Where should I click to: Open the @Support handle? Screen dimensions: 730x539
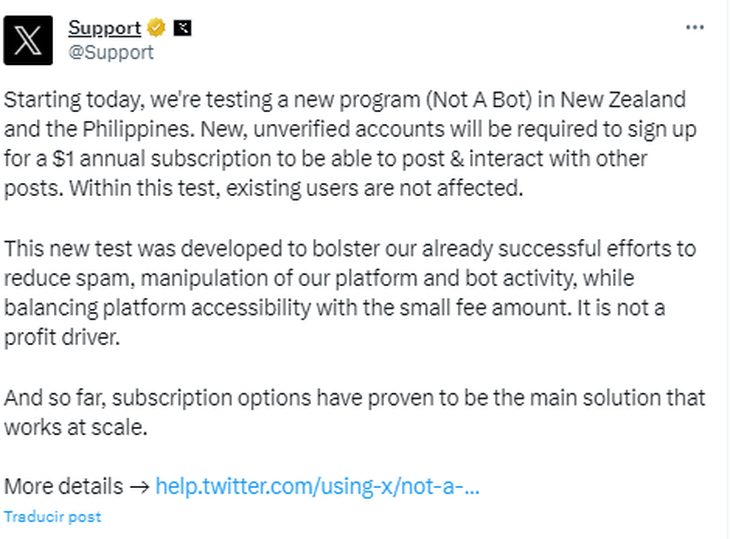pyautogui.click(x=111, y=52)
